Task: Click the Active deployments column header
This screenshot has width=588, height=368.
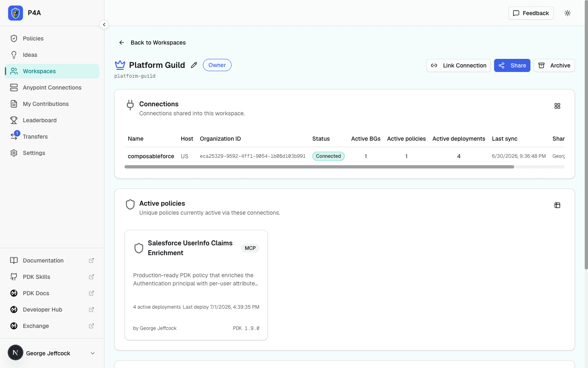Action: point(459,139)
